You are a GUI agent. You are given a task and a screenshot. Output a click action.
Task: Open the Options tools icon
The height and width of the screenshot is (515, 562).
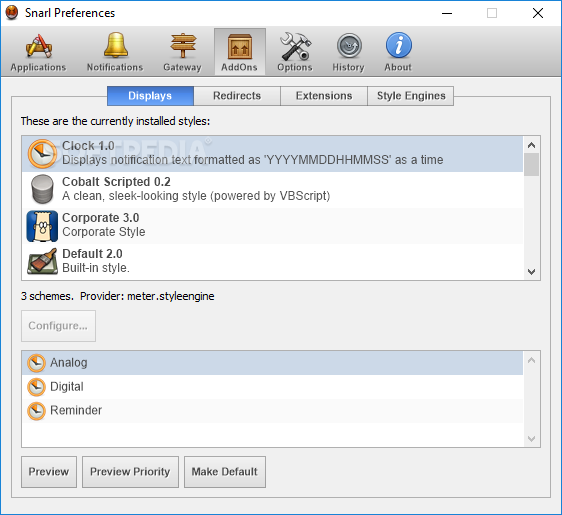(295, 46)
